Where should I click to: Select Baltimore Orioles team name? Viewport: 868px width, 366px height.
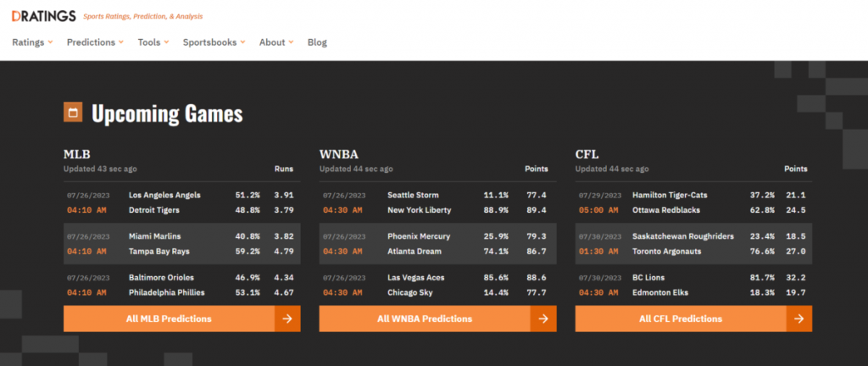[x=161, y=278]
